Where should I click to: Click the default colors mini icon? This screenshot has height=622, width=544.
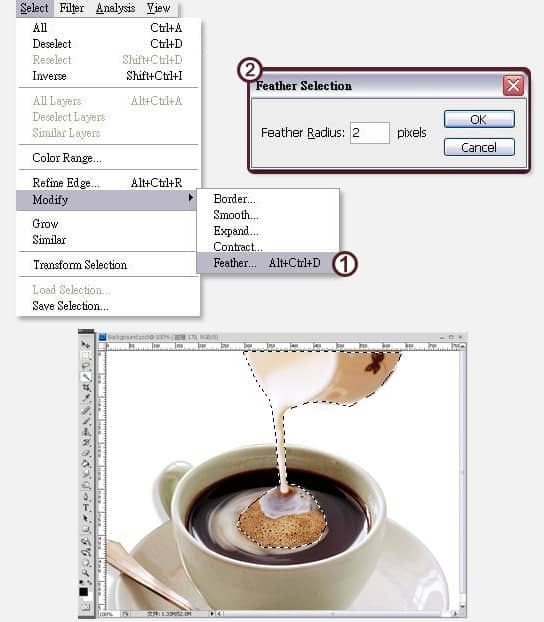click(81, 582)
